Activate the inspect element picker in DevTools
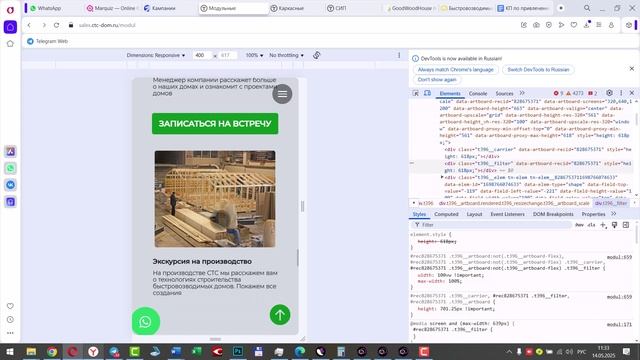Viewport: 640px width, 360px height. click(416, 93)
